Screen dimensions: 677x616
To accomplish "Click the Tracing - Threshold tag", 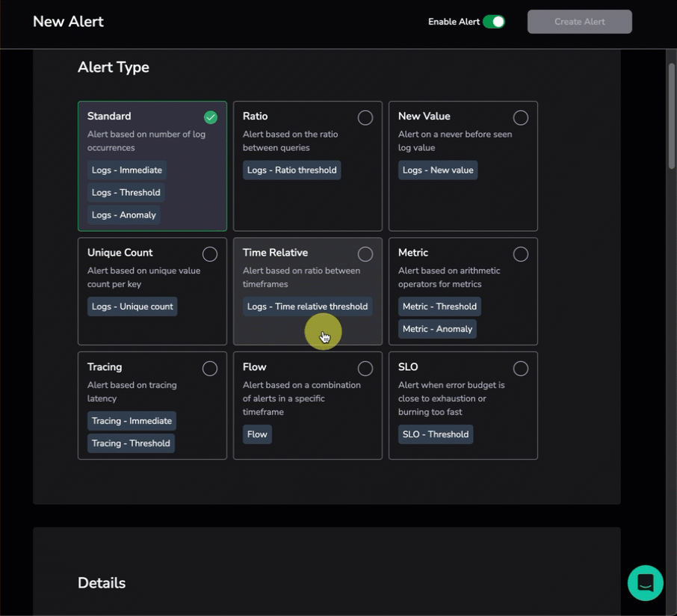I will pos(131,443).
